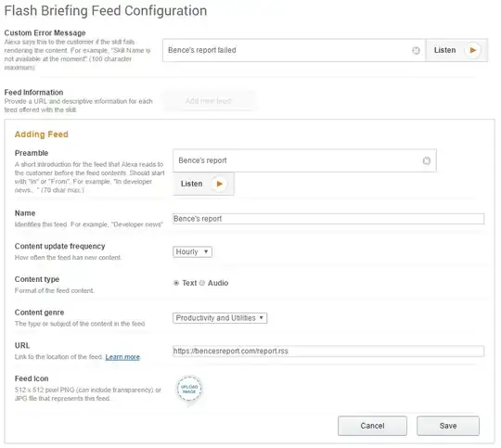The image size is (501, 448).
Task: Click the Custom Error Message label
Action: tap(45, 32)
